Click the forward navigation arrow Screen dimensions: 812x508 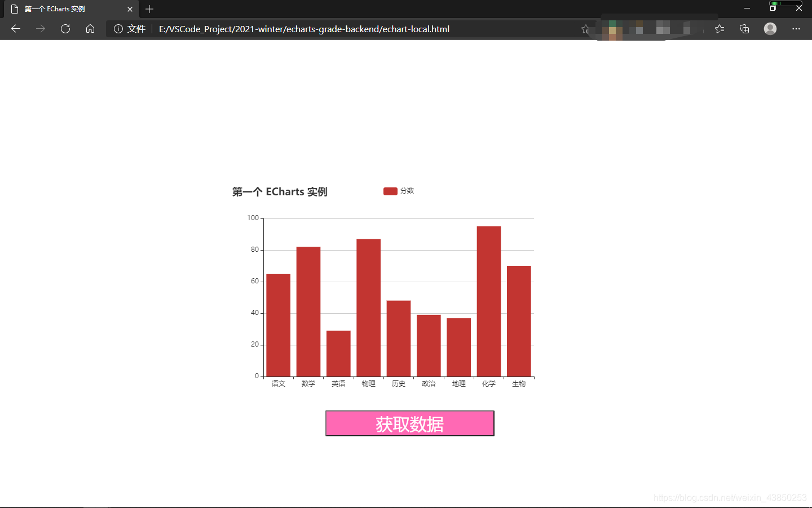(x=41, y=29)
